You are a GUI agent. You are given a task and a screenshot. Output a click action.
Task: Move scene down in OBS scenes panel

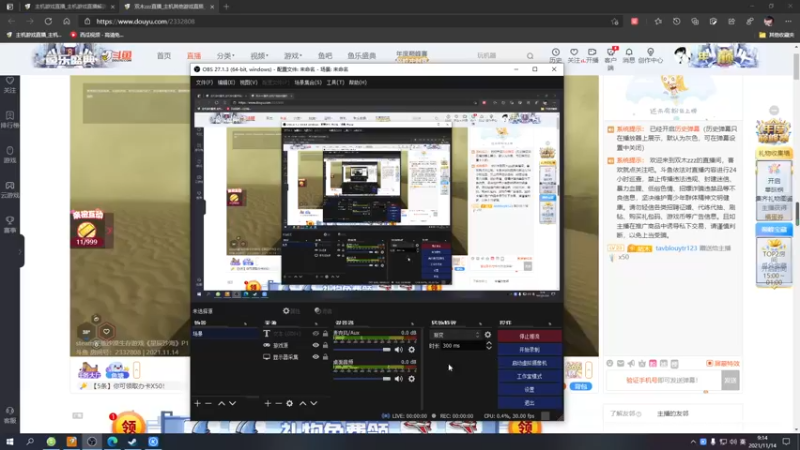(x=233, y=404)
